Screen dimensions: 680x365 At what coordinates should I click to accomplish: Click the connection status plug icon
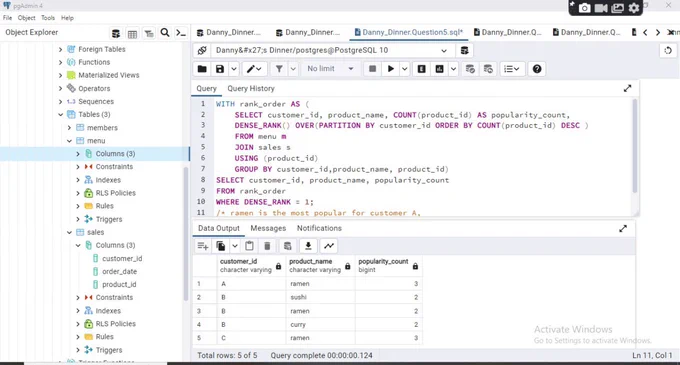pyautogui.click(x=202, y=51)
